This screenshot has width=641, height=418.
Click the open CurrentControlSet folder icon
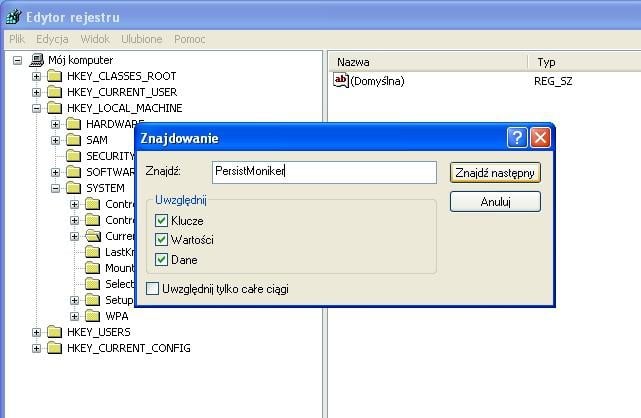(93, 236)
